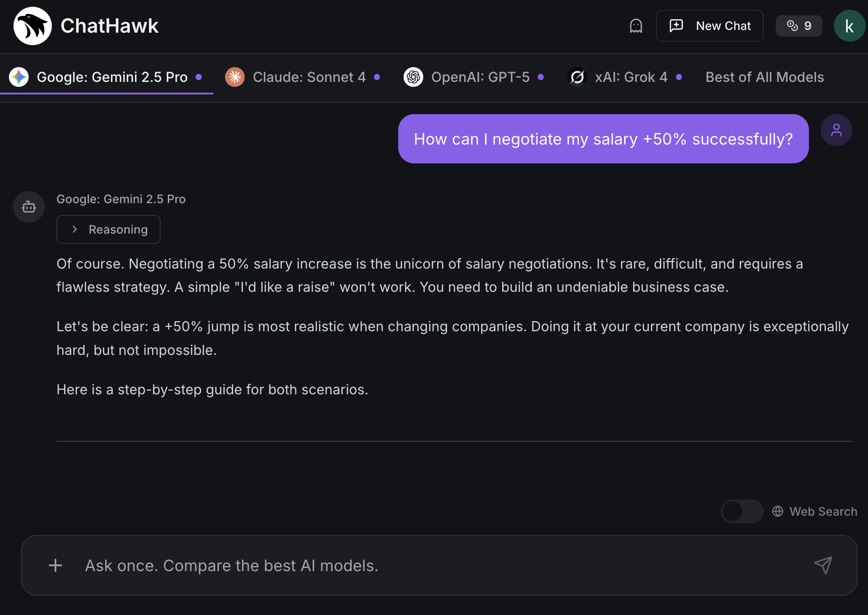Click the robot assistant avatar icon
This screenshot has width=868, height=615.
pyautogui.click(x=29, y=207)
